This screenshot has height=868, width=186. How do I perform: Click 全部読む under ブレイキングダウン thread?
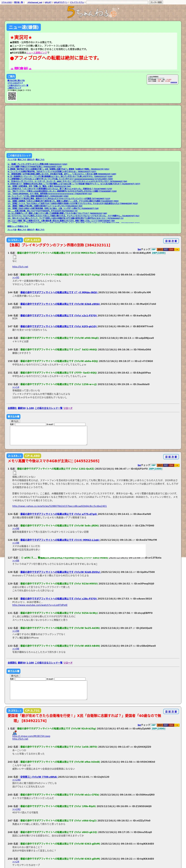[x=12, y=408]
